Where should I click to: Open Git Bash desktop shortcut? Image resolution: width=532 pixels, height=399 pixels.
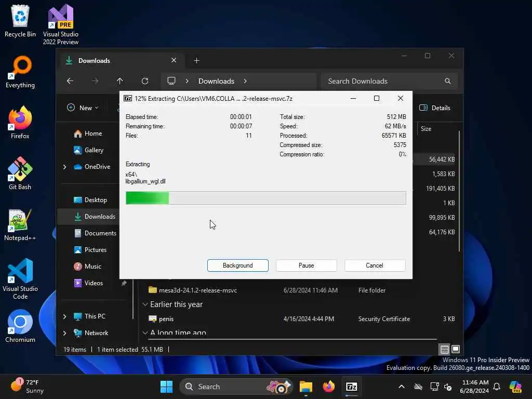pyautogui.click(x=20, y=174)
